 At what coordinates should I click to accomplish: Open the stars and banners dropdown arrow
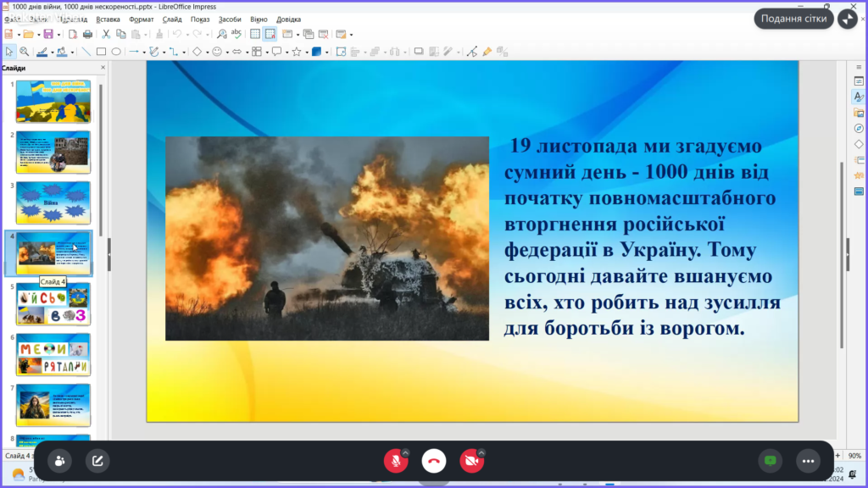pos(305,52)
